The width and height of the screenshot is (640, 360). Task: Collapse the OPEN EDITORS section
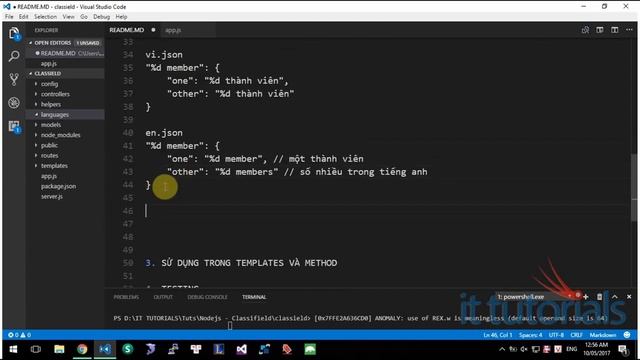tap(52, 42)
